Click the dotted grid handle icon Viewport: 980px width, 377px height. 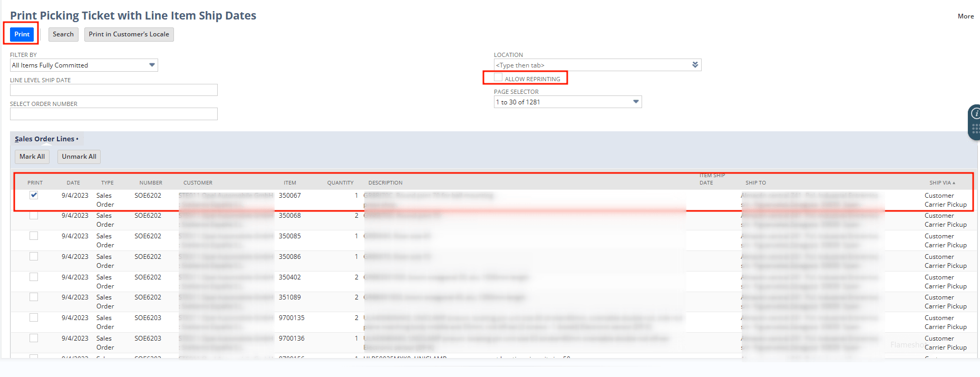click(975, 129)
